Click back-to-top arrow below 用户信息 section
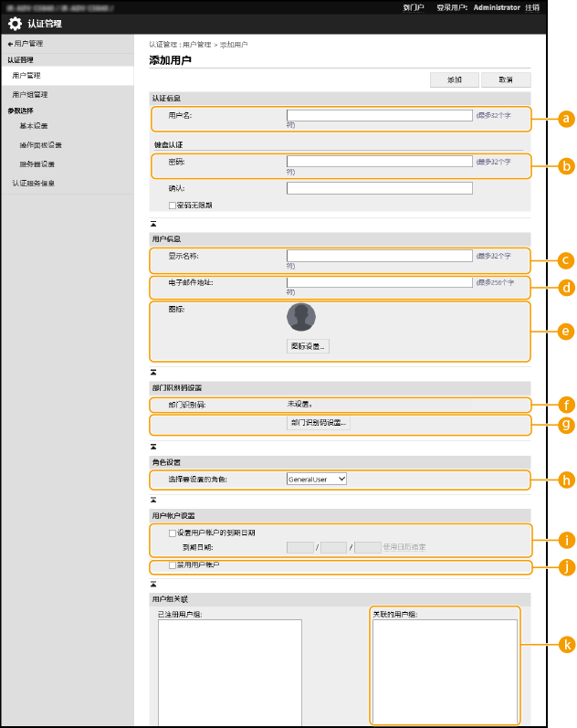Viewport: 577px width, 728px height. [x=153, y=374]
